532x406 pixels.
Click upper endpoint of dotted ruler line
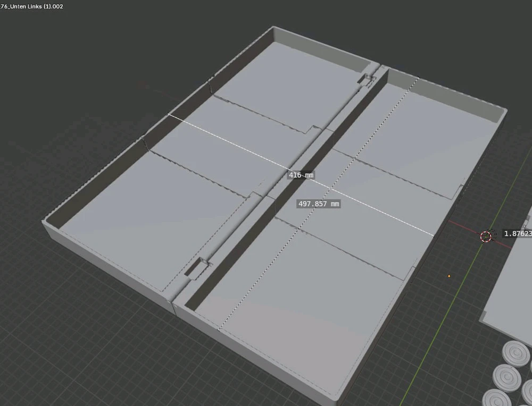click(x=419, y=78)
